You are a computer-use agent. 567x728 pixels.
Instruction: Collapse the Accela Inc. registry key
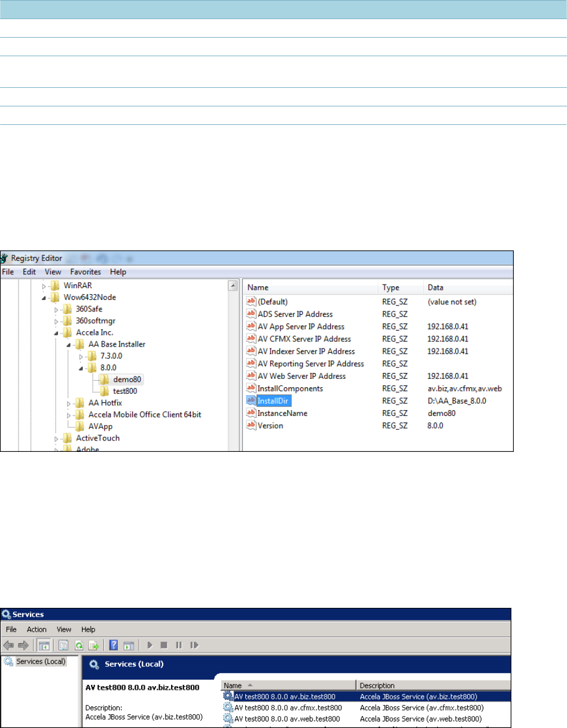(x=56, y=333)
